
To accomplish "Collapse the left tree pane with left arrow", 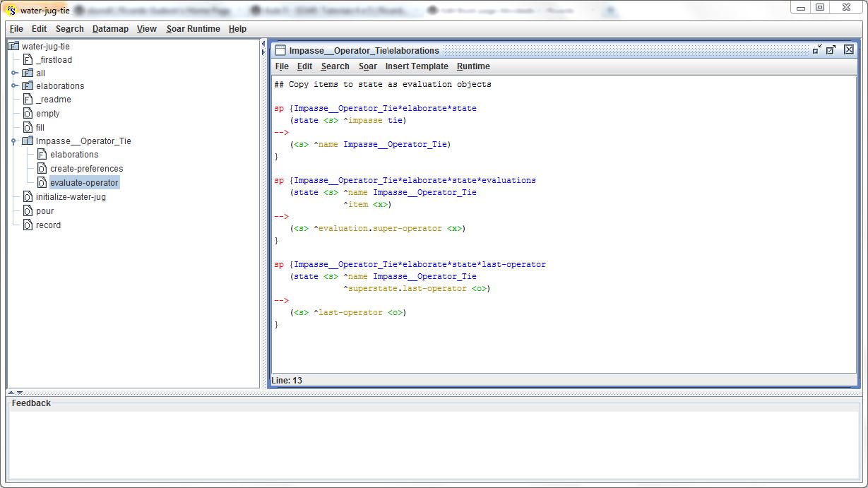I will coord(264,43).
